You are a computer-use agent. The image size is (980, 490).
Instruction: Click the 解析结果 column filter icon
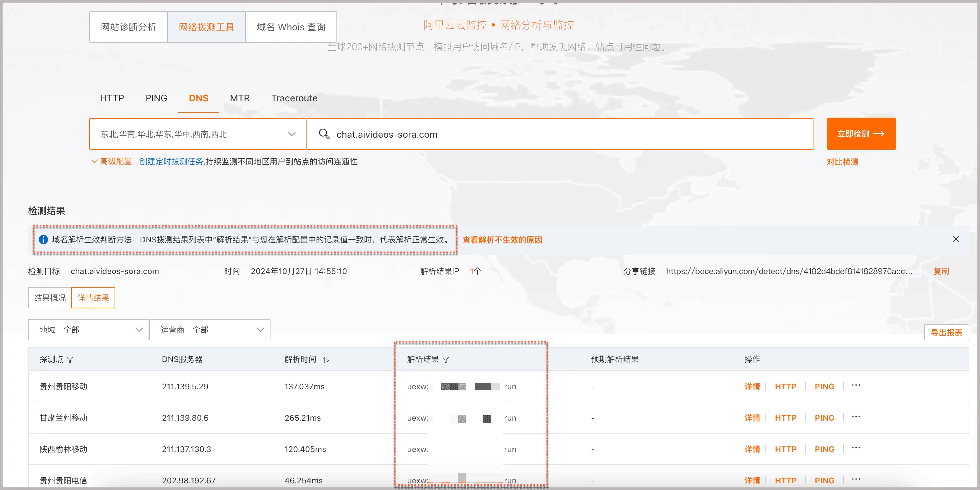(446, 360)
